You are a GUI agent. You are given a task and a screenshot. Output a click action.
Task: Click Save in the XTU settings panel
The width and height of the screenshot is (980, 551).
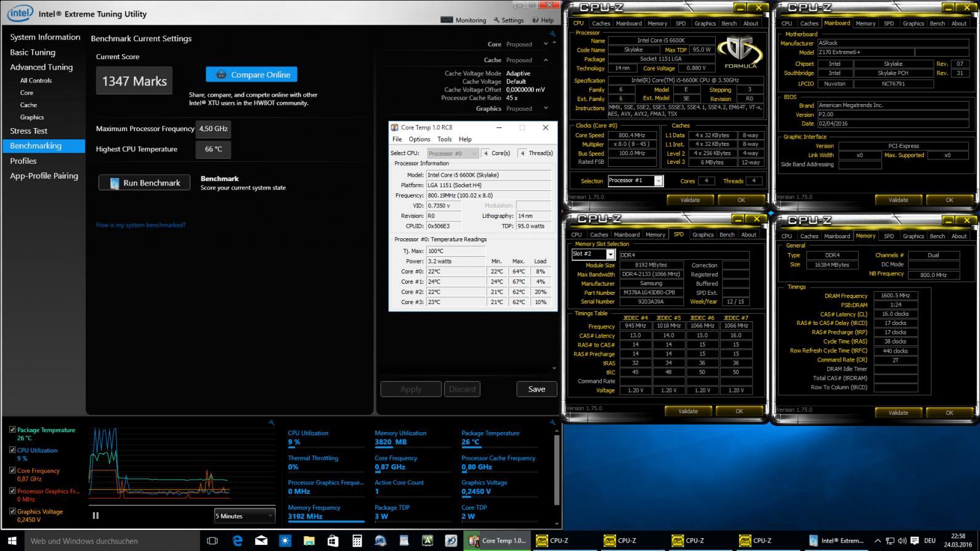pos(537,389)
